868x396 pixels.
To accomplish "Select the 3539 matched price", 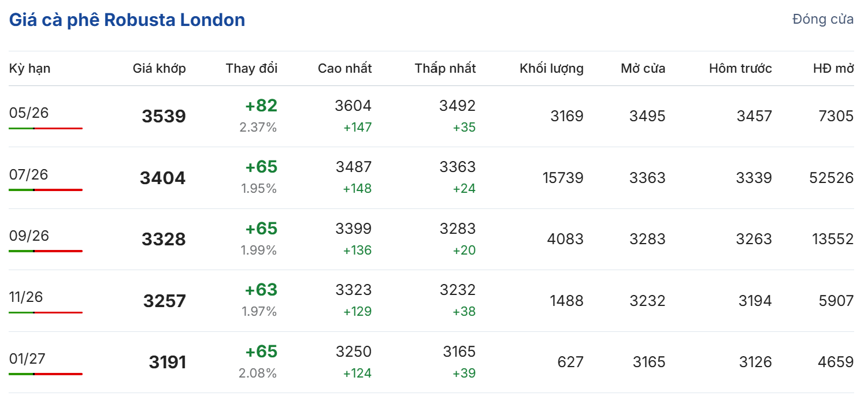I will click(164, 117).
